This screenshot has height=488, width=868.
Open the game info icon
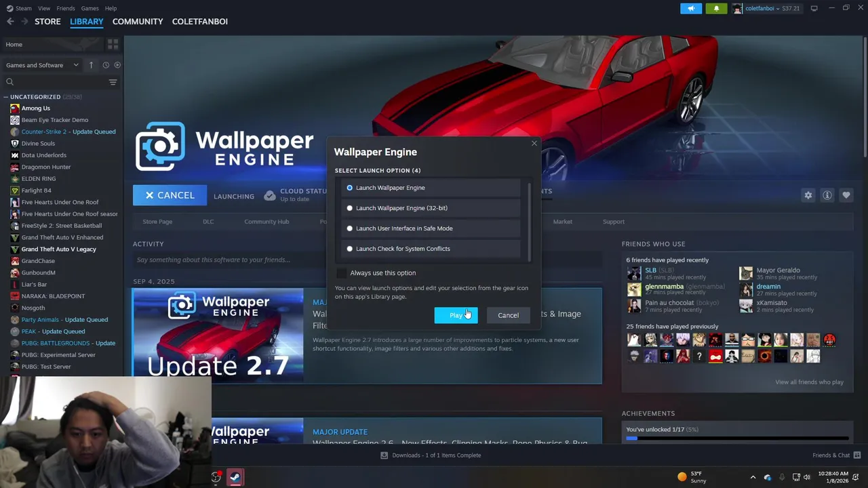click(x=827, y=195)
